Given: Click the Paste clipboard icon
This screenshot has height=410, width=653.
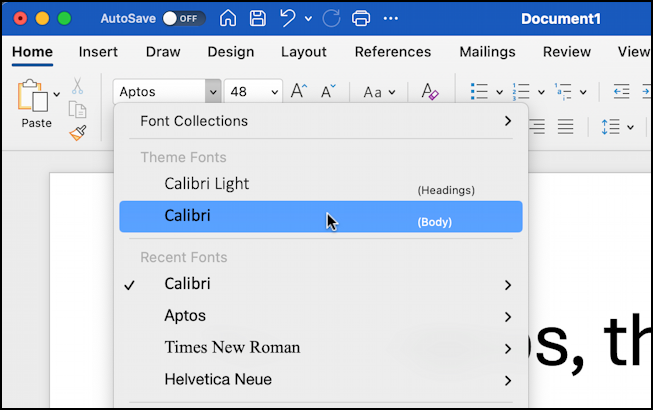Looking at the screenshot, I should tap(32, 95).
